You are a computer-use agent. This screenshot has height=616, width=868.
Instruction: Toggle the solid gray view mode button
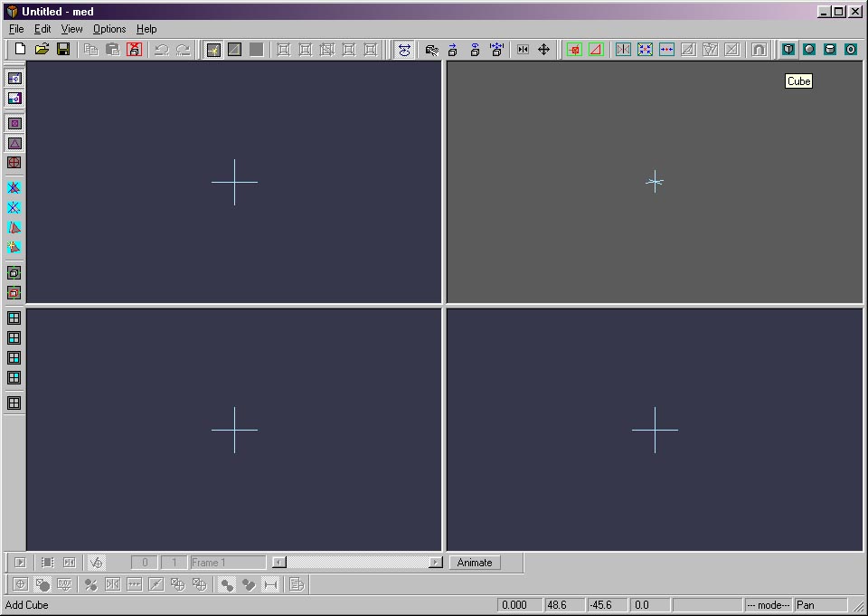click(x=256, y=50)
